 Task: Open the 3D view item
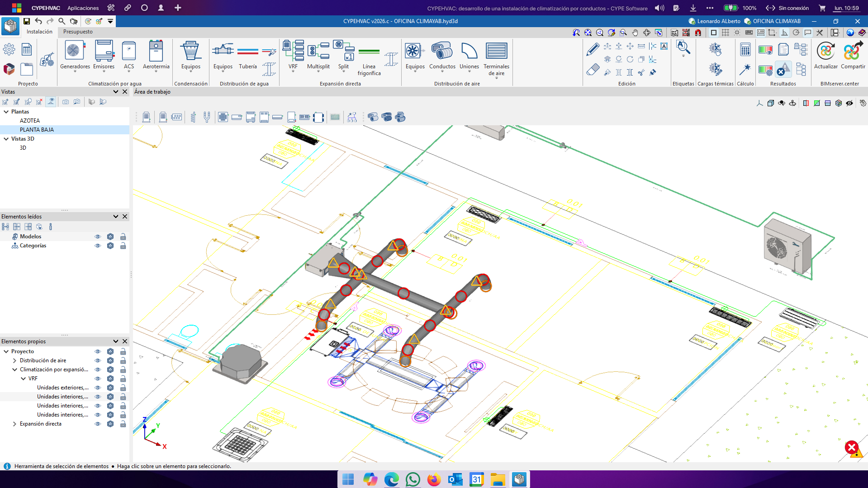pyautogui.click(x=23, y=148)
